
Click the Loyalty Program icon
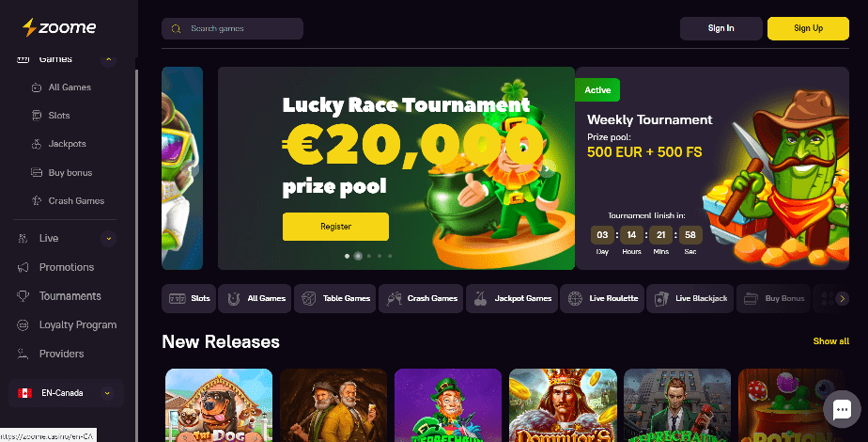coord(23,325)
